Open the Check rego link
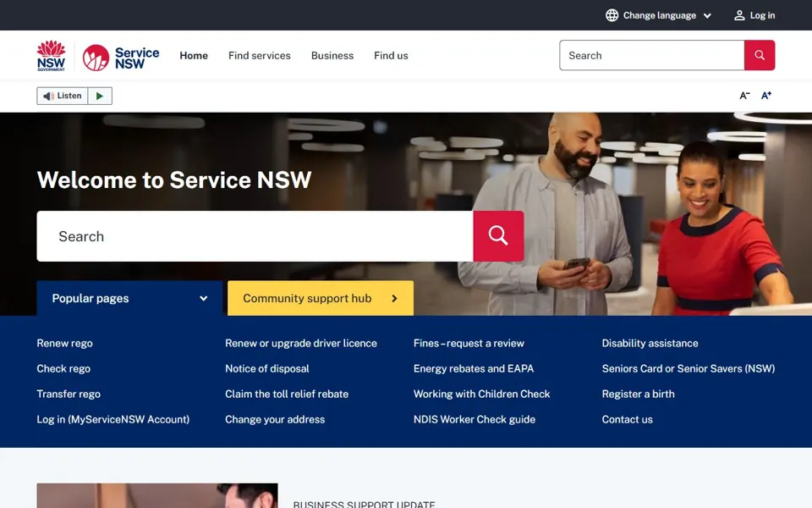Viewport: 812px width, 508px height. (63, 368)
